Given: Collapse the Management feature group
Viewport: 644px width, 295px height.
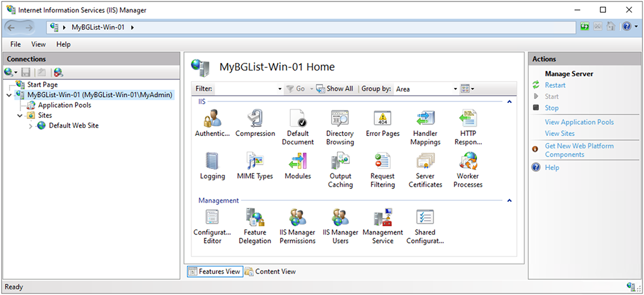Looking at the screenshot, I should [509, 201].
